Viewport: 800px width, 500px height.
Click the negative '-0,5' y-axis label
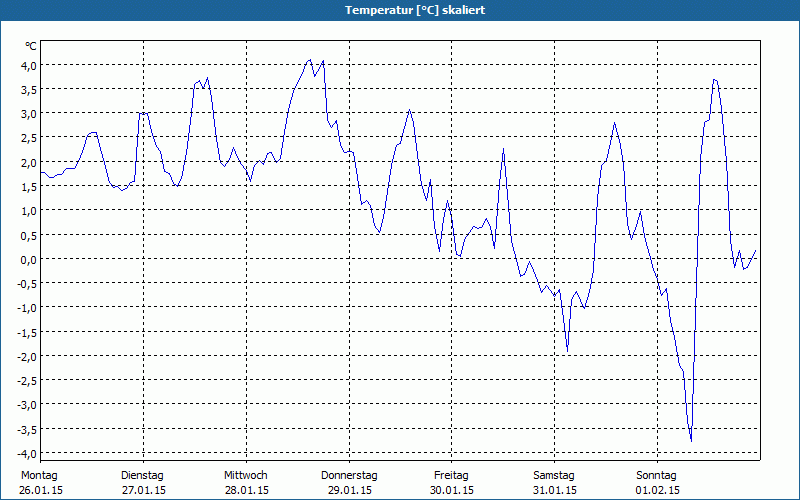click(27, 284)
